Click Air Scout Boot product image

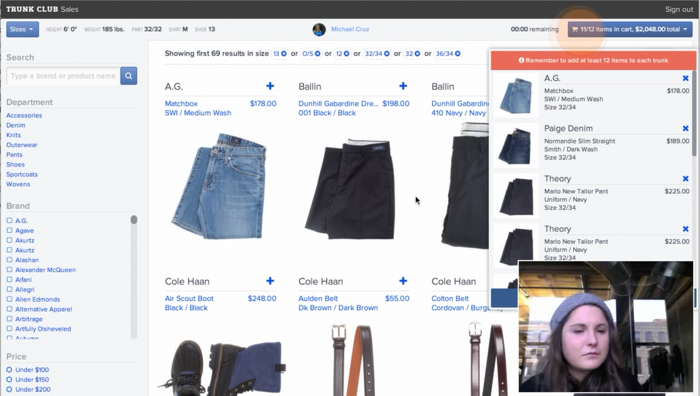222,367
